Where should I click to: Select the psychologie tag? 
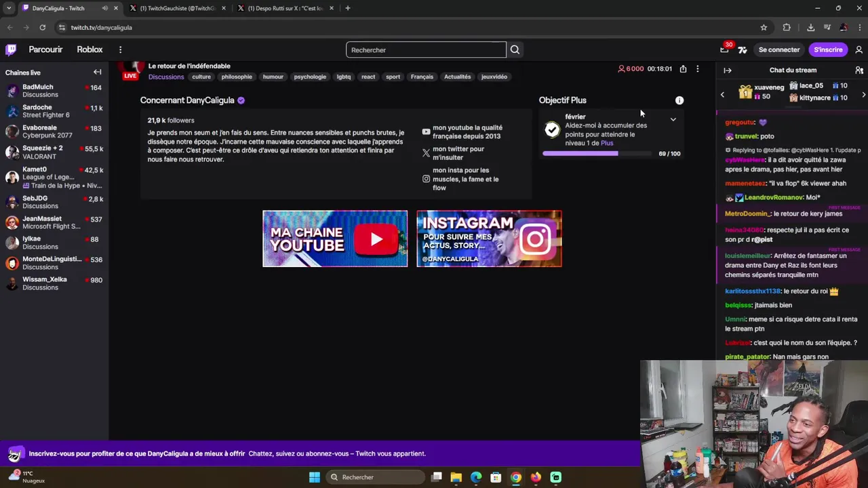coord(310,77)
